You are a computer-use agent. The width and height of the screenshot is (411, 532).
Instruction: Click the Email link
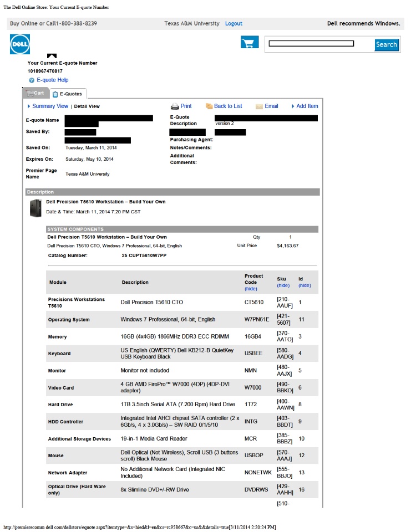(x=271, y=106)
